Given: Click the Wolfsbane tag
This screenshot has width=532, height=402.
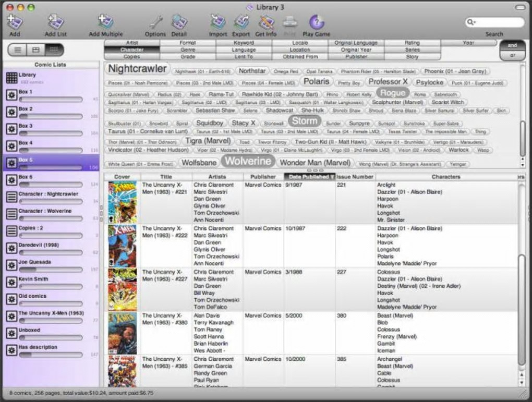Looking at the screenshot, I should [x=199, y=163].
